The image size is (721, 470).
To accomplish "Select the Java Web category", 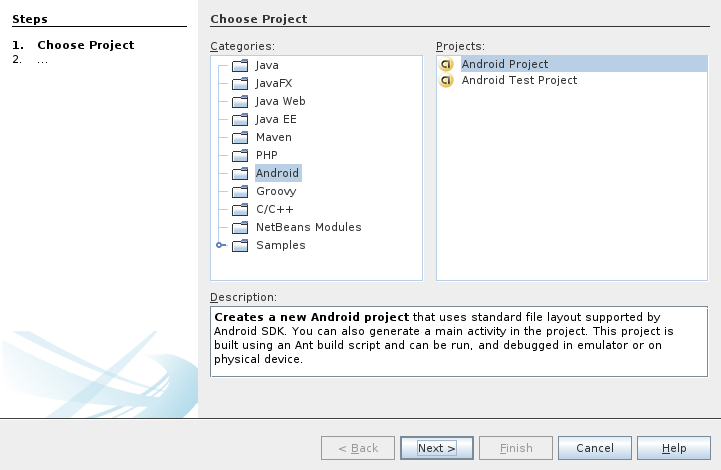I will click(x=280, y=101).
